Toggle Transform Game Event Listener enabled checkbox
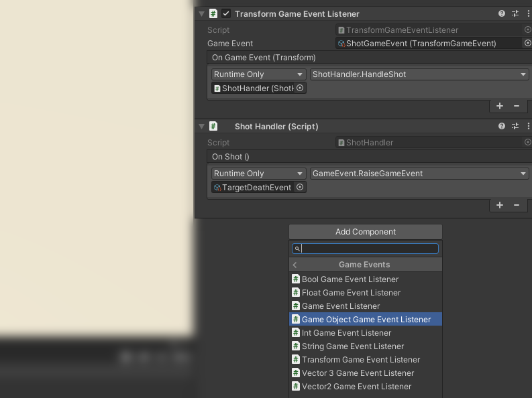532x398 pixels. click(226, 13)
